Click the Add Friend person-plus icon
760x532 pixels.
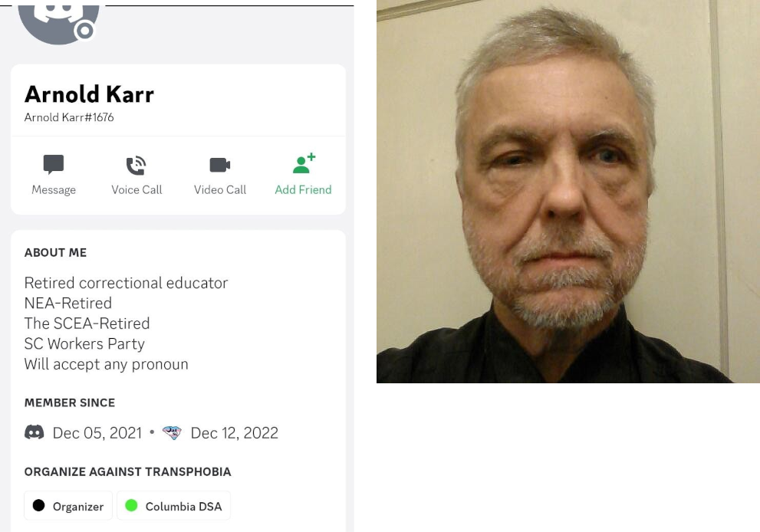point(304,164)
